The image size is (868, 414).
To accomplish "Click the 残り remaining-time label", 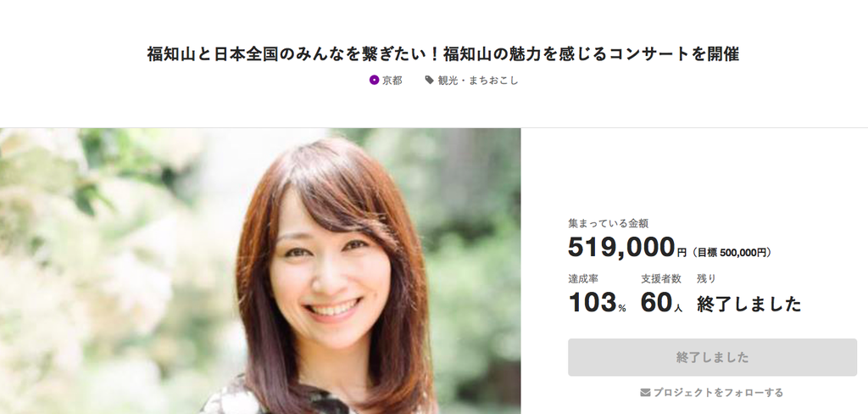I will tap(706, 279).
